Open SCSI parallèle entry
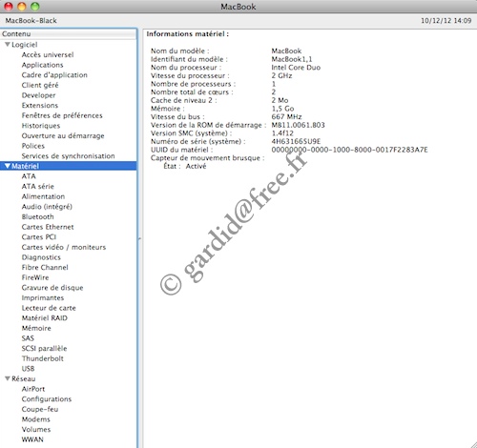This screenshot has height=448, width=477. [x=44, y=348]
